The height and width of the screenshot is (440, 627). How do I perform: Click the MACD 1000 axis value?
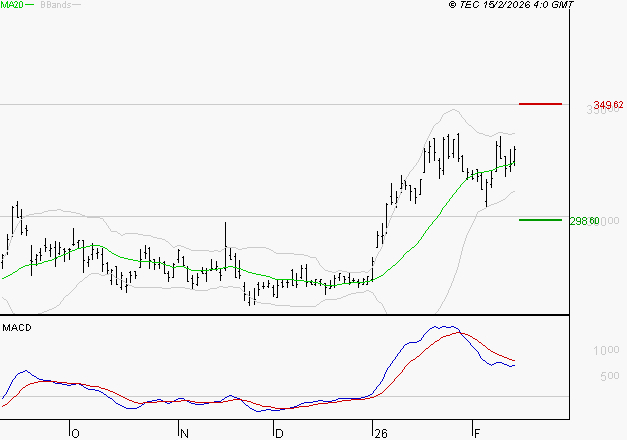click(606, 350)
